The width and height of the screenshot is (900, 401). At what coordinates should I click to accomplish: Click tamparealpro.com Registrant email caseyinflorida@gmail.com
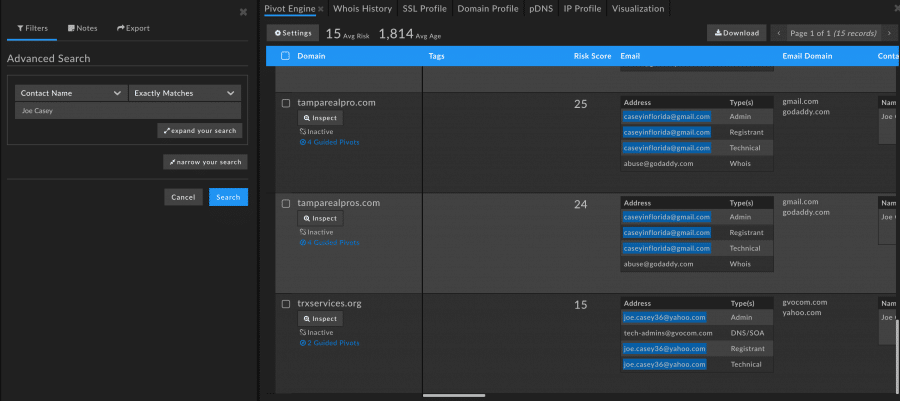pos(666,132)
